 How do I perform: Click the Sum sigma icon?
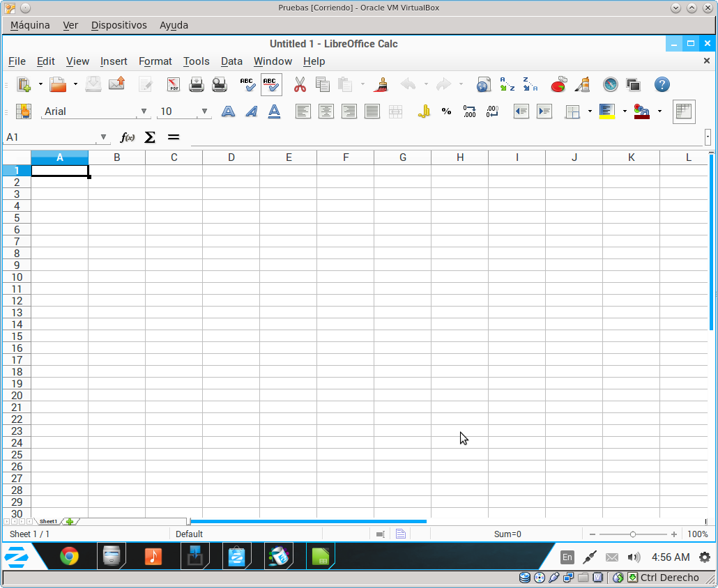coord(150,137)
